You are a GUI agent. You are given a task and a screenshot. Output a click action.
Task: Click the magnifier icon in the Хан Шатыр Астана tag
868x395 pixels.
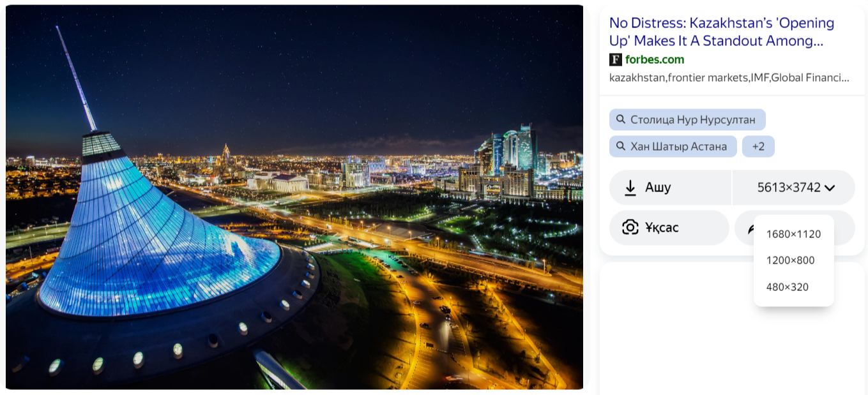(x=621, y=146)
